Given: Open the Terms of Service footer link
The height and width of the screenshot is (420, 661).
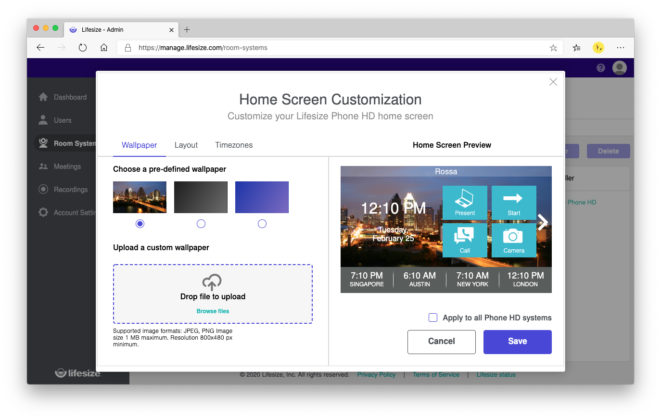Looking at the screenshot, I should 436,374.
